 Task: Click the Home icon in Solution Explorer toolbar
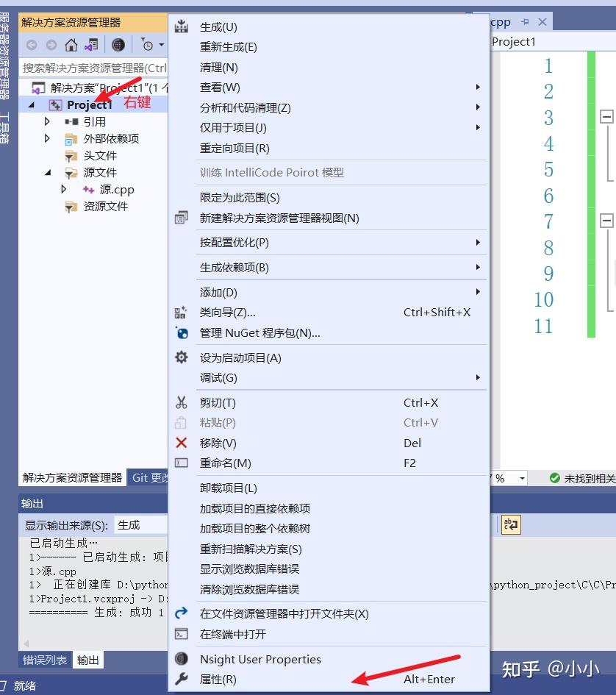(71, 45)
